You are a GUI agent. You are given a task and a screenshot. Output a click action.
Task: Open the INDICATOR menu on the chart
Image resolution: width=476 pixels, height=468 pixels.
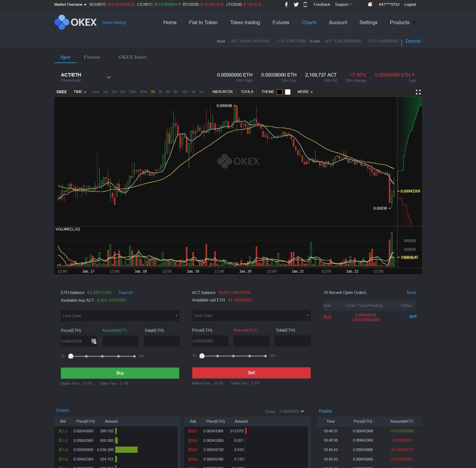(x=222, y=92)
